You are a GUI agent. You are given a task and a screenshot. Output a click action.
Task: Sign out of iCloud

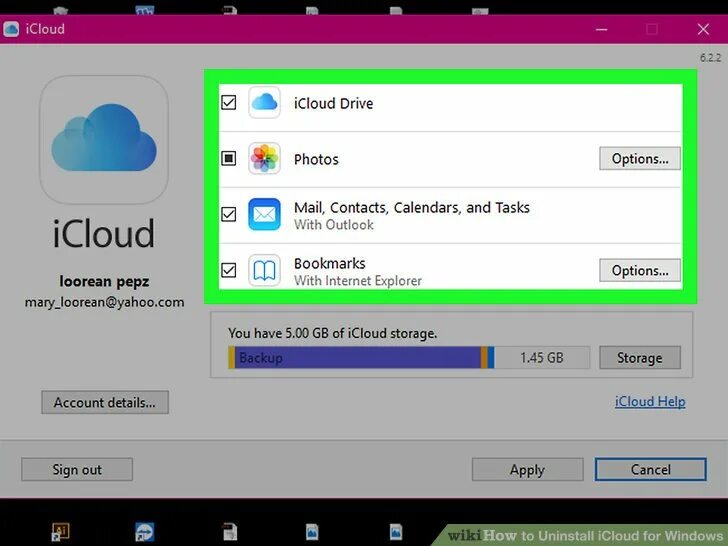77,469
